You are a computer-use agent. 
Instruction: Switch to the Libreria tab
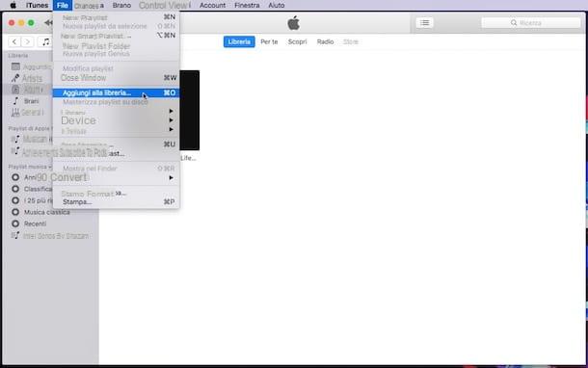tap(239, 41)
